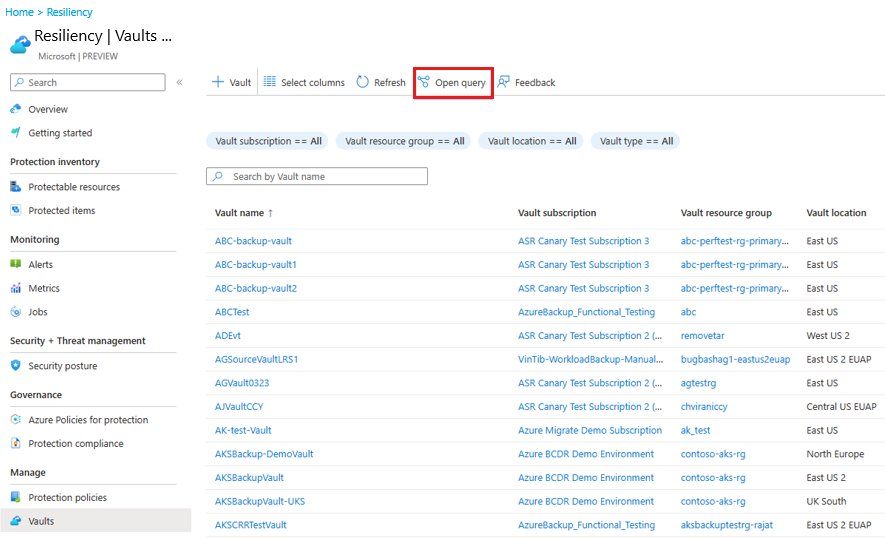Open bugbashag1-eastus2euap resource group
The image size is (885, 538).
point(735,360)
